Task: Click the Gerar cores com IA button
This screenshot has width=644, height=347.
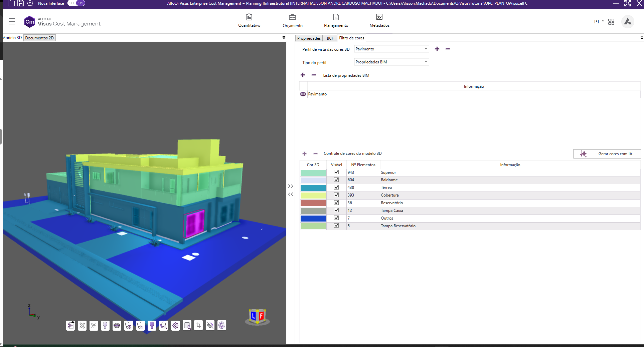Action: (x=607, y=154)
